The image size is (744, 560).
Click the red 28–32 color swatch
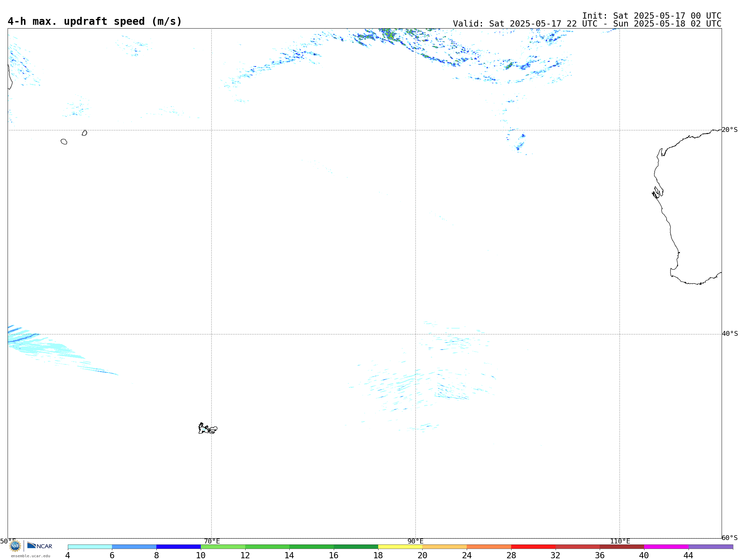click(x=533, y=547)
